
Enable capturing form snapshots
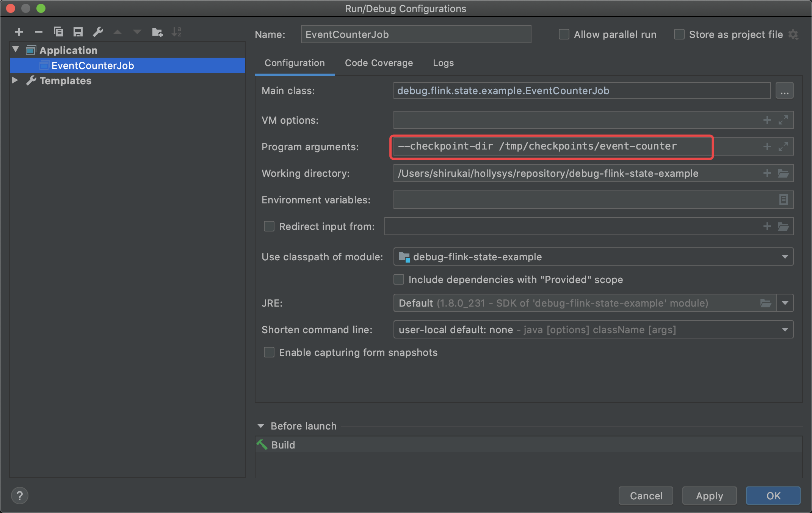click(269, 352)
